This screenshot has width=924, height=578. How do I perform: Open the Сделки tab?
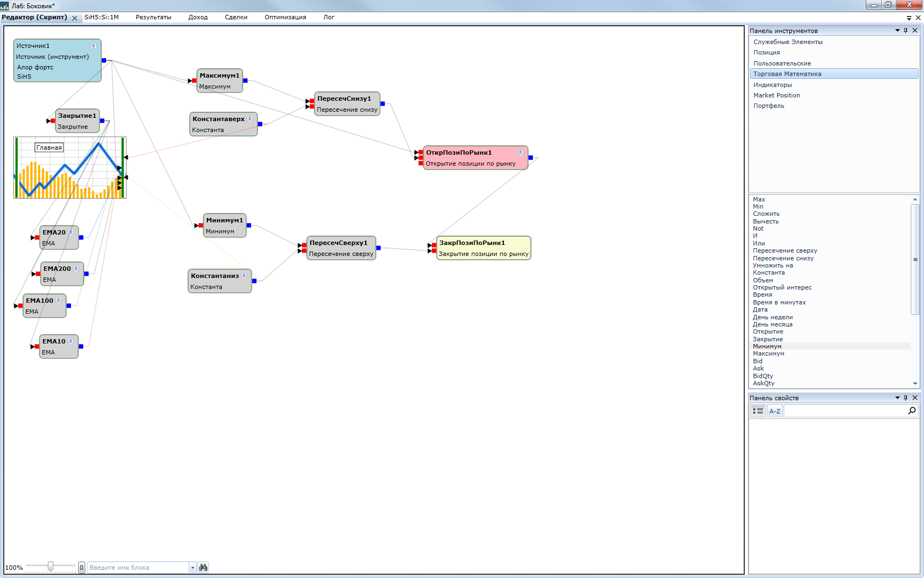point(236,17)
